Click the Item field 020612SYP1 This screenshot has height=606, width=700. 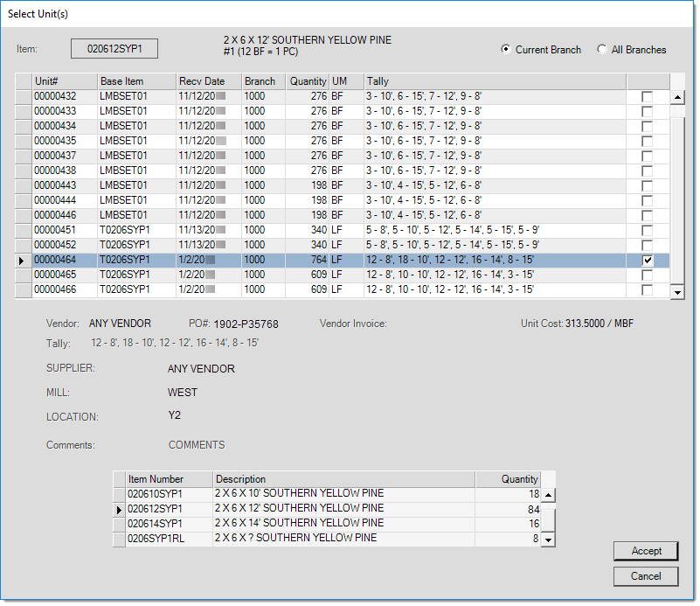[x=114, y=49]
